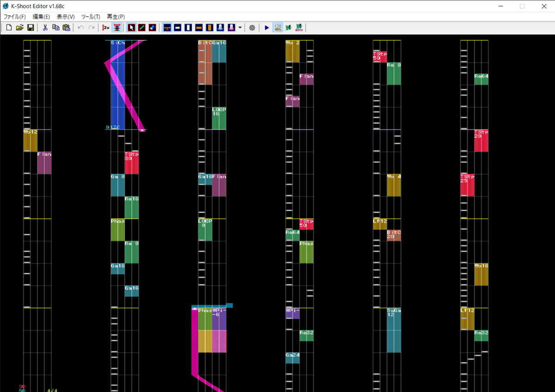The image size is (555, 392).
Task: Toggle the 2x zoom view
Action: tap(106, 28)
